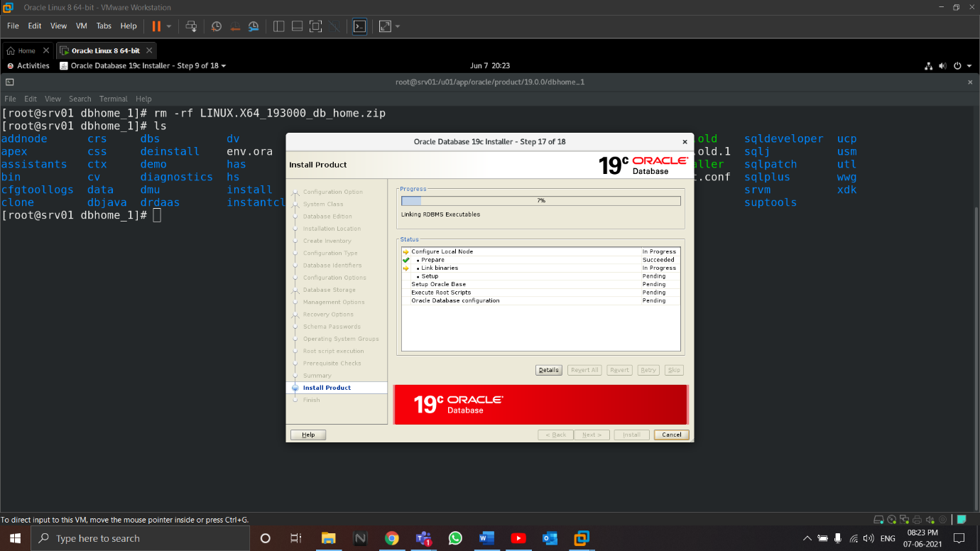The height and width of the screenshot is (551, 980).
Task: Close the Oracle installer dialog
Action: pyautogui.click(x=685, y=142)
